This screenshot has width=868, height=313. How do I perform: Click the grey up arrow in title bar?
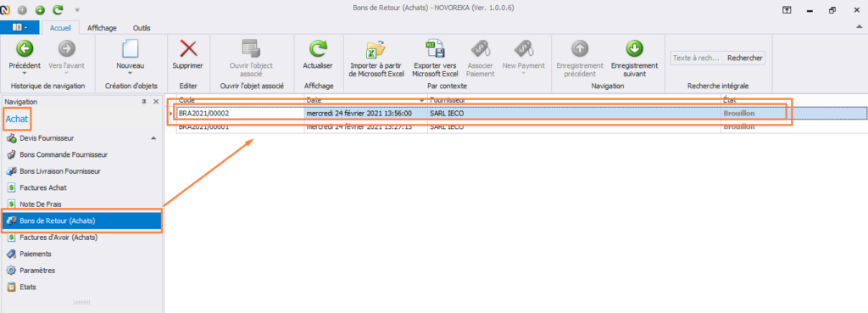coord(23,10)
